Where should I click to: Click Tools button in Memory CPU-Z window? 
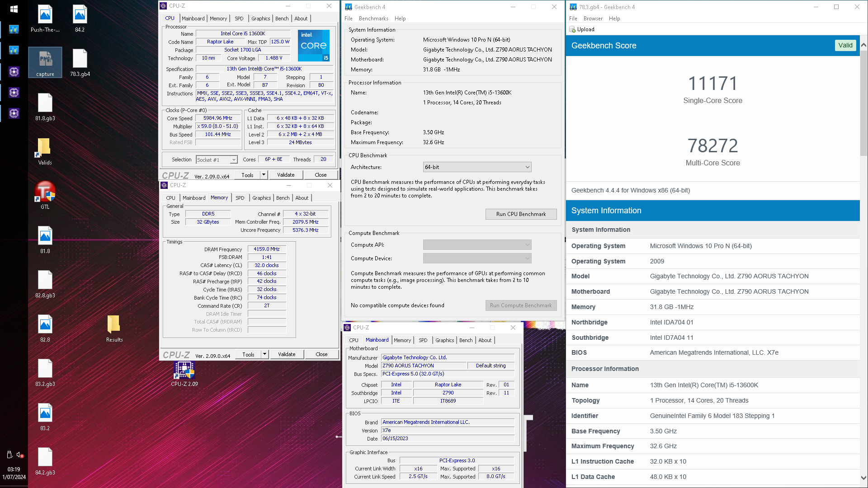[x=248, y=354]
